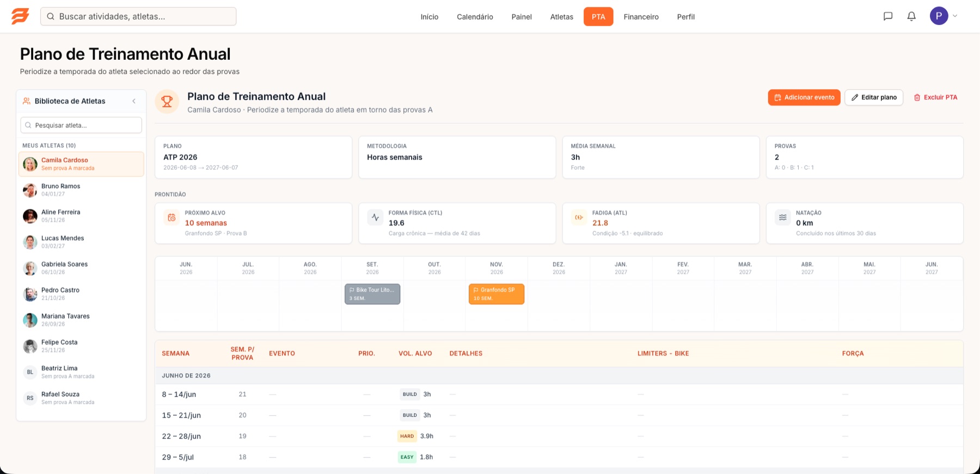Expand the profile dropdown chevron
The width and height of the screenshot is (980, 474).
pyautogui.click(x=955, y=16)
